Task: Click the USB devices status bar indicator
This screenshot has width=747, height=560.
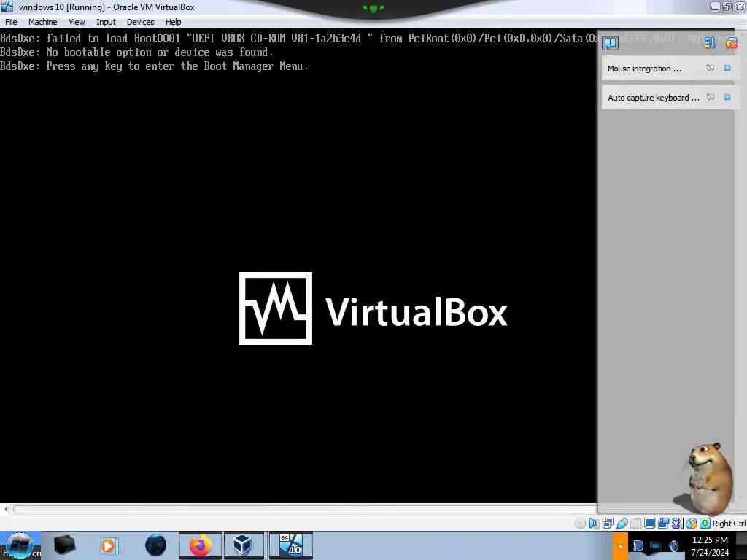Action: (622, 524)
